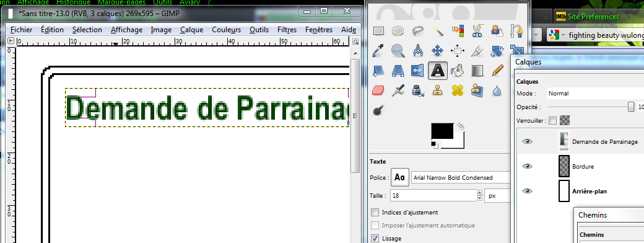Screen dimensions: 644x243
Task: Select the Color Picker eyedropper tool
Action: [x=378, y=51]
